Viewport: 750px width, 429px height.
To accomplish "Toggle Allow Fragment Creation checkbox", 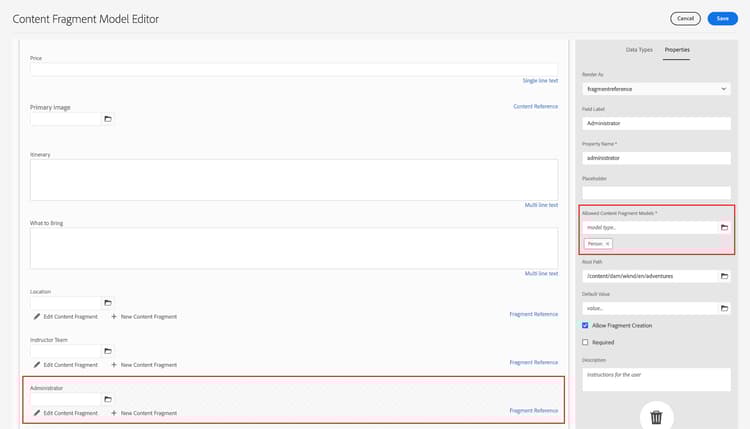I will click(x=585, y=325).
